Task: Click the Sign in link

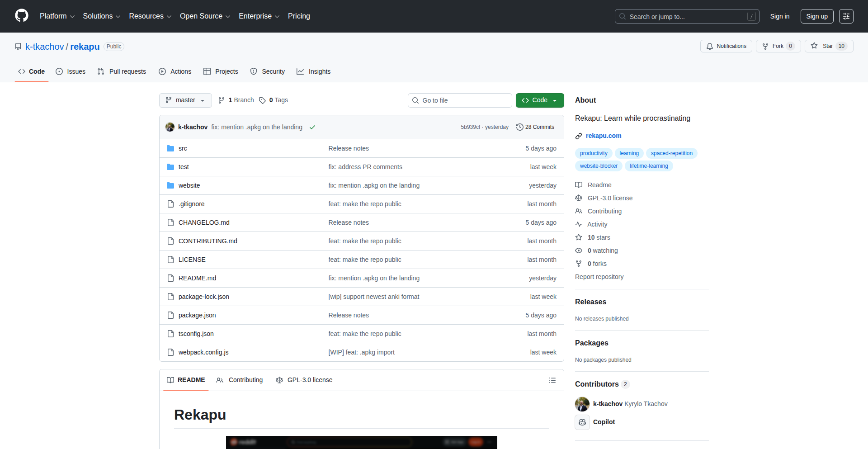Action: coord(780,16)
